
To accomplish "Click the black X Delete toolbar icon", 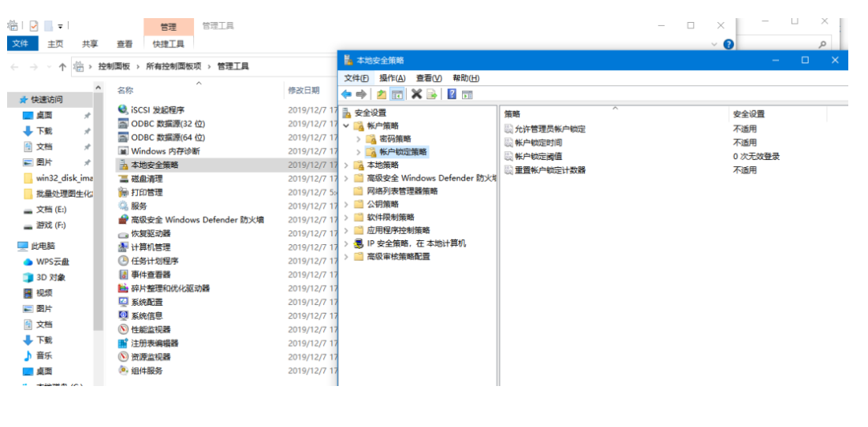I will click(x=416, y=94).
